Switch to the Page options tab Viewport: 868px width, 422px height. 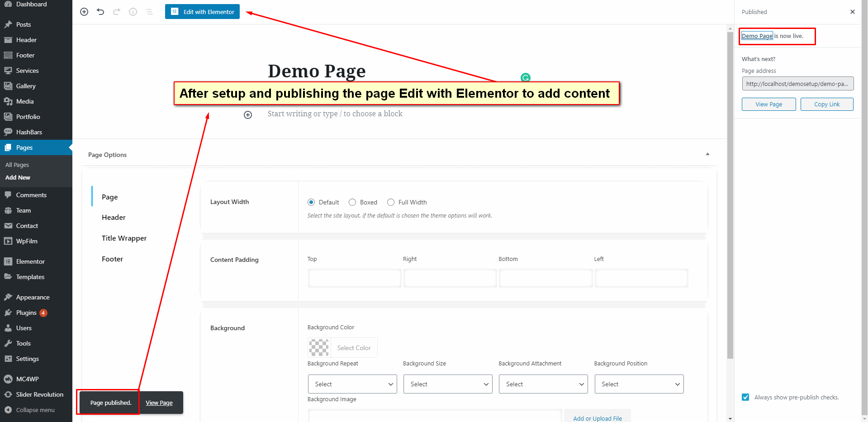[x=110, y=197]
